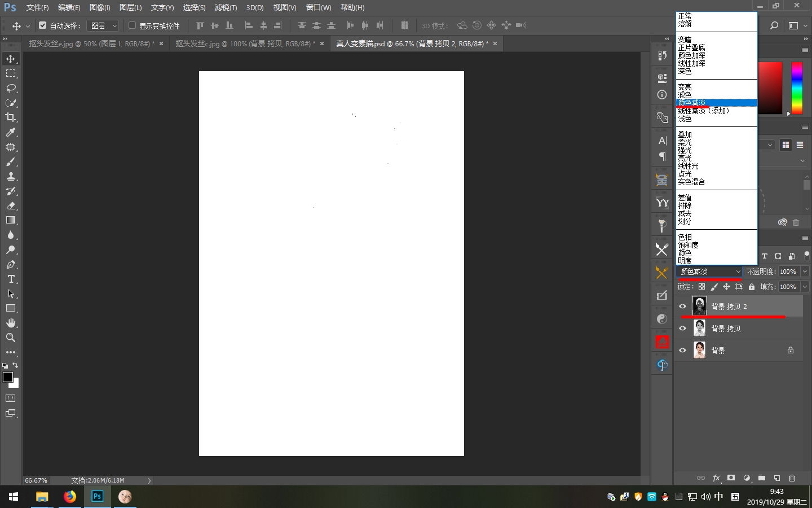Click the hue spectrum slider

click(x=797, y=88)
